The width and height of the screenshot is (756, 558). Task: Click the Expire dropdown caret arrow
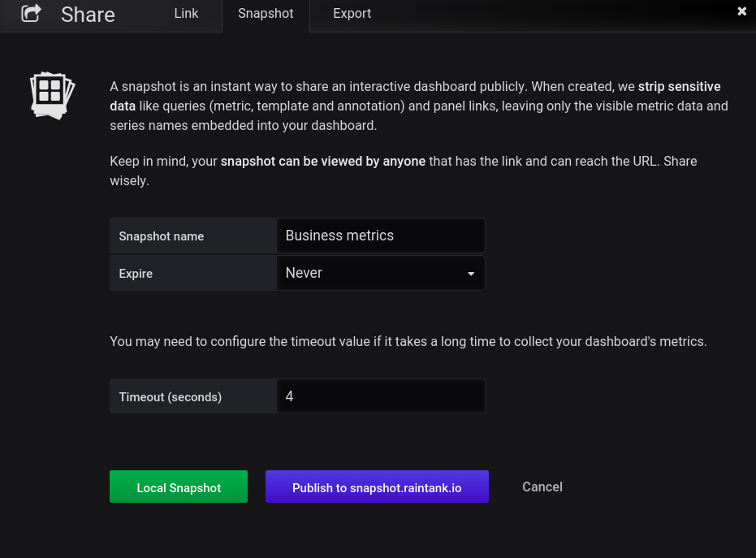coord(471,274)
